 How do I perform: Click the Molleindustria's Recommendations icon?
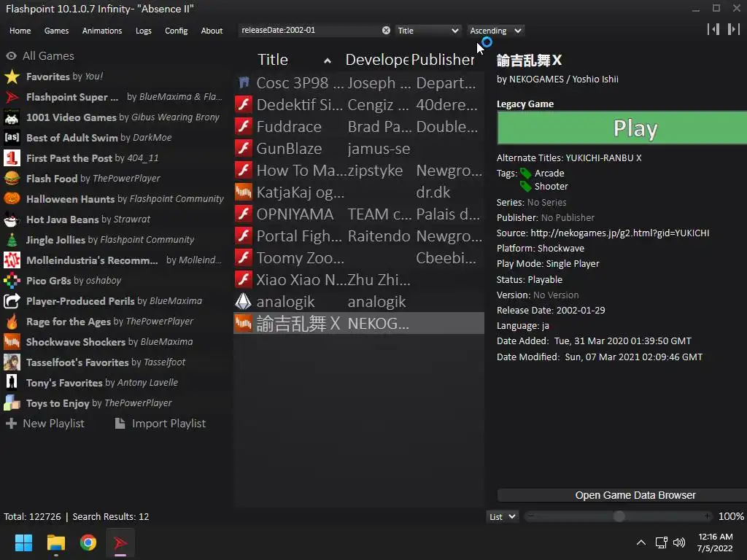click(12, 260)
